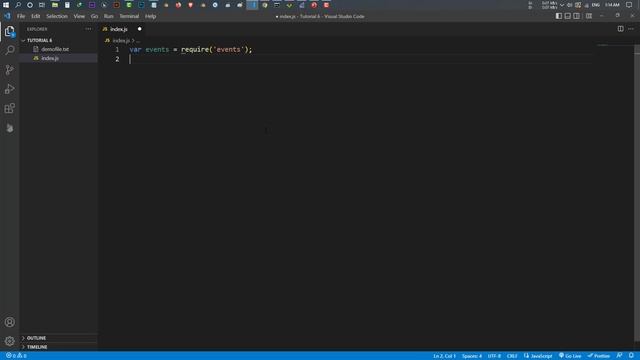Expand the TIMELINE section

(x=58, y=347)
